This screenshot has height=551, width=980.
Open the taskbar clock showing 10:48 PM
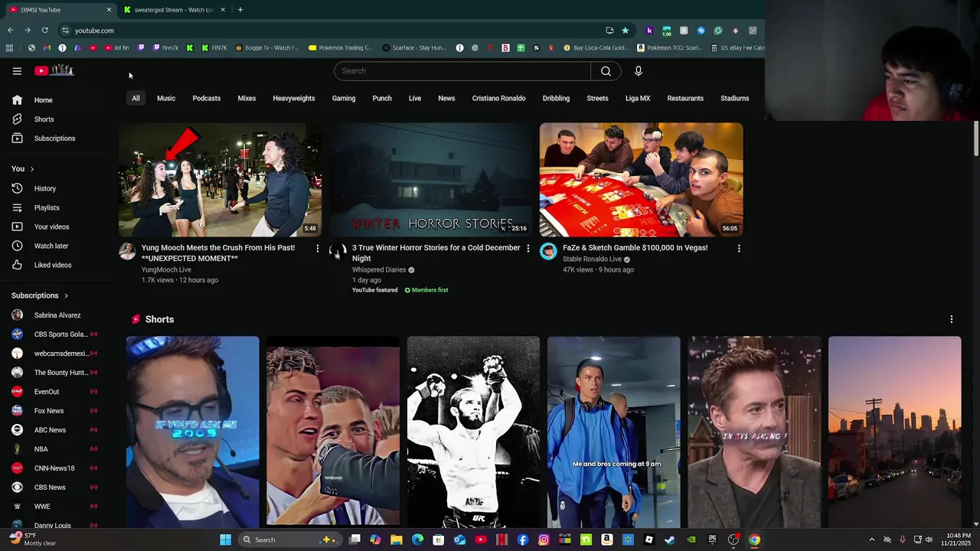[x=959, y=540]
